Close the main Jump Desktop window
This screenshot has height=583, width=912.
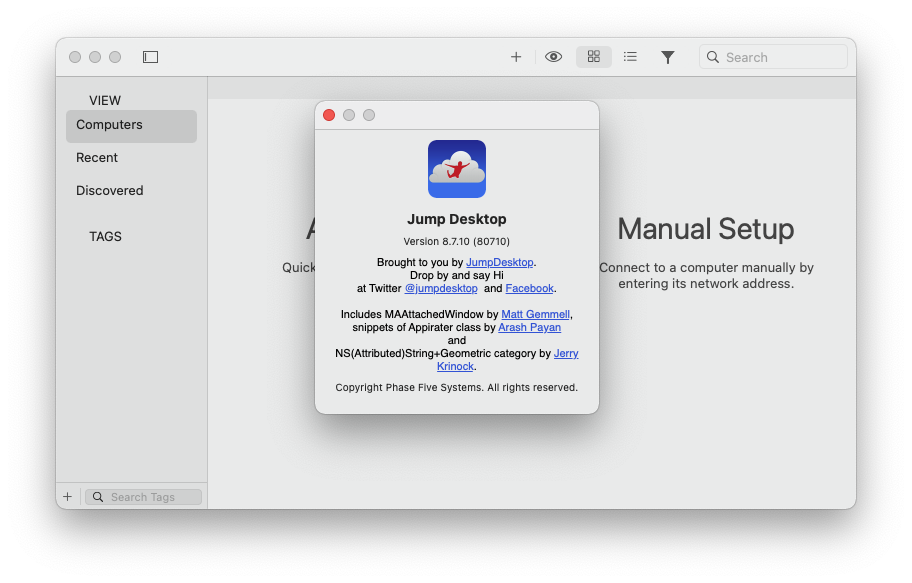tap(75, 57)
